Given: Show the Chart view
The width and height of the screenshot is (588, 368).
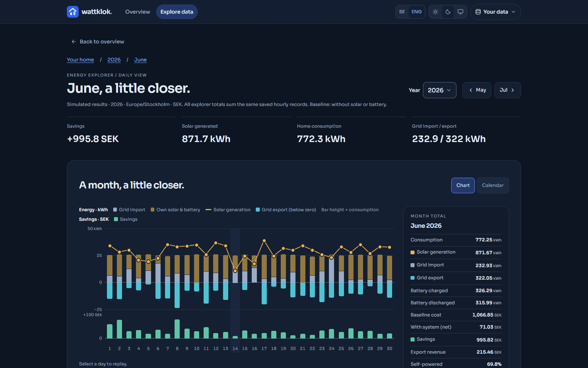Looking at the screenshot, I should (x=463, y=185).
